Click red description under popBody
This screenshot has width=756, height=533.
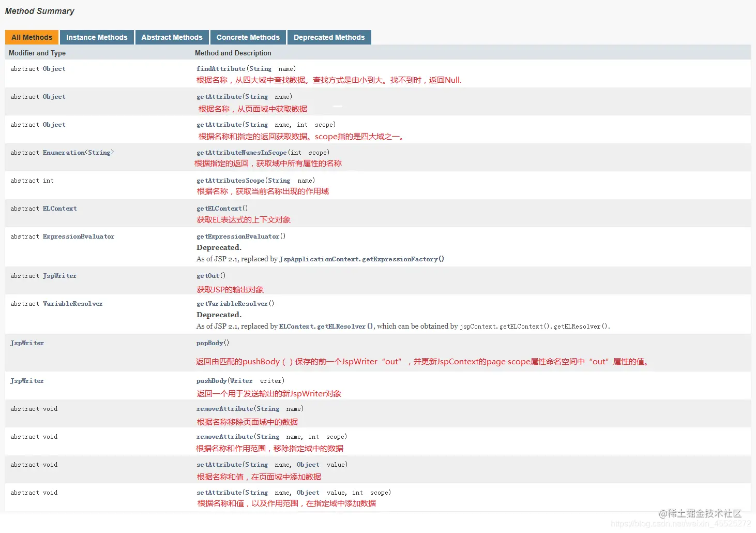(423, 362)
